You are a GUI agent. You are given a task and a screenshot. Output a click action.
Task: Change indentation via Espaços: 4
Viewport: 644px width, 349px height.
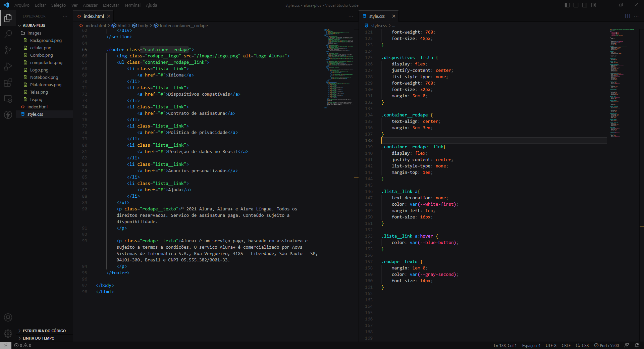(x=531, y=345)
